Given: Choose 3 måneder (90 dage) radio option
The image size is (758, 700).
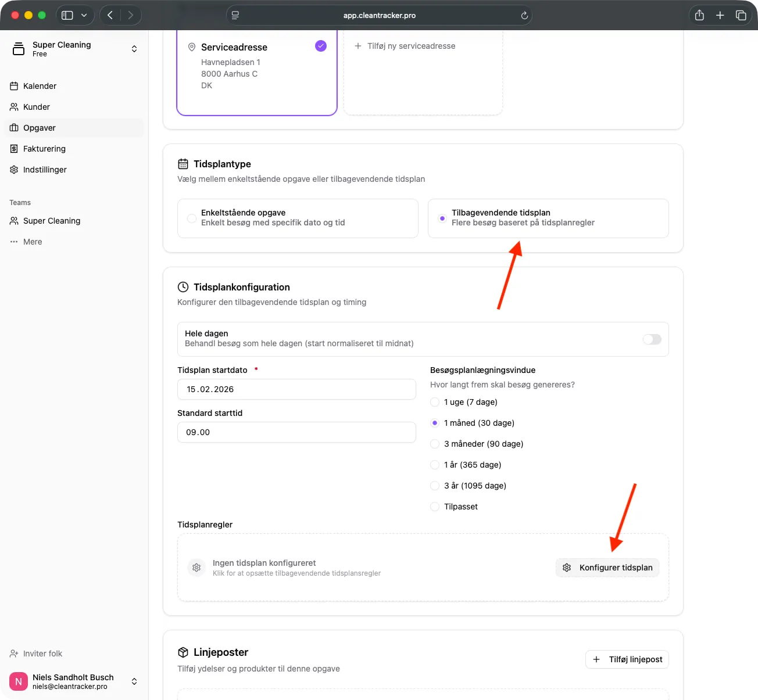Looking at the screenshot, I should tap(435, 444).
